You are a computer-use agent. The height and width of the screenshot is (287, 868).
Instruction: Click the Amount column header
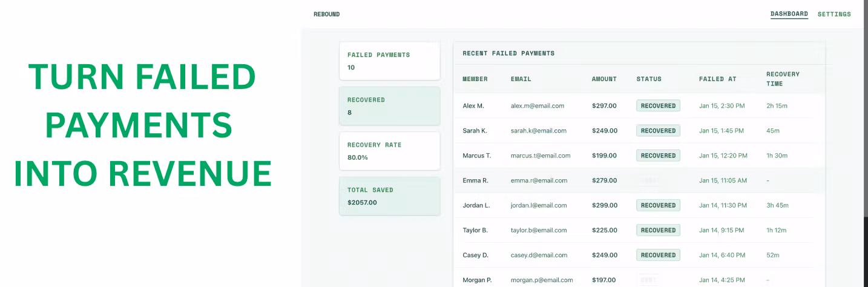point(604,79)
